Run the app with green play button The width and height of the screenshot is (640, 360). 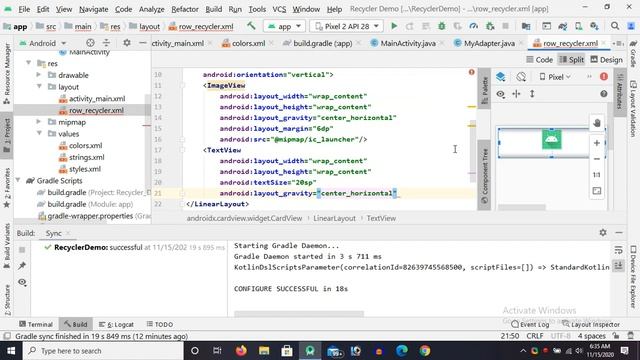coord(394,26)
